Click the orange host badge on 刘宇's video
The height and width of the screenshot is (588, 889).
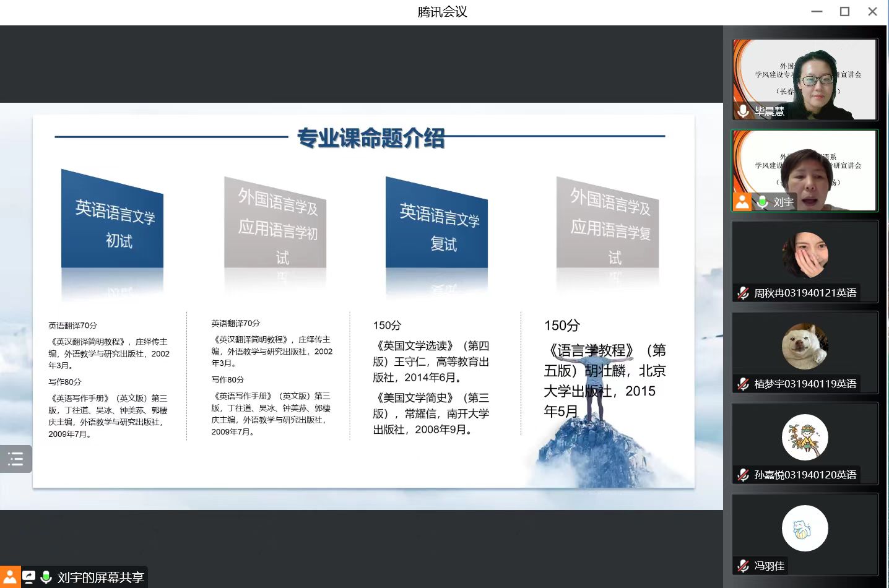point(742,202)
